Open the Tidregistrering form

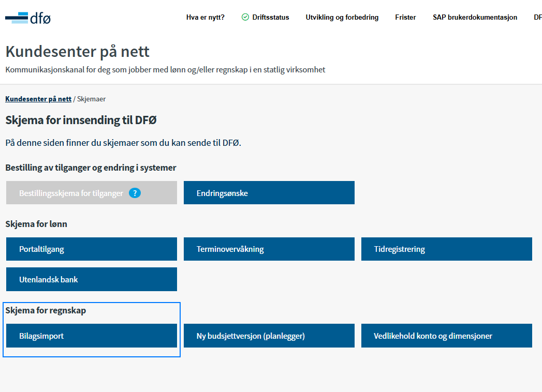[x=447, y=249]
